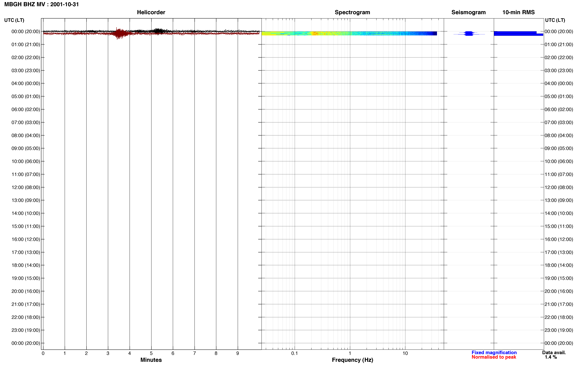Click the plot title 'MBGH BHZ MV : 2001-10-31'

42,4
